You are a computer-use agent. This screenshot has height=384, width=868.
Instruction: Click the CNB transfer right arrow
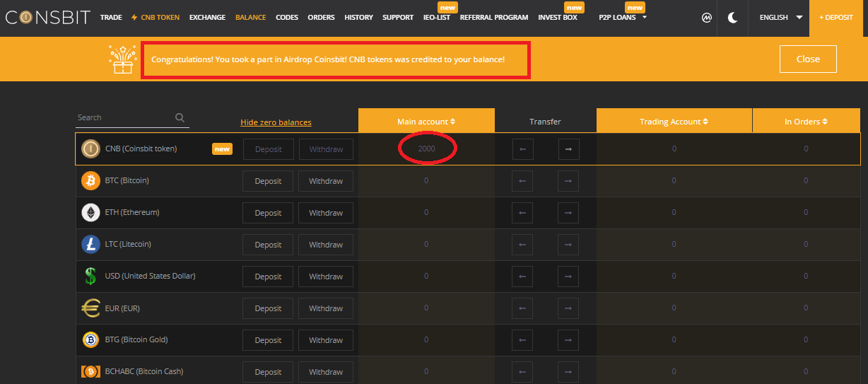pos(568,149)
